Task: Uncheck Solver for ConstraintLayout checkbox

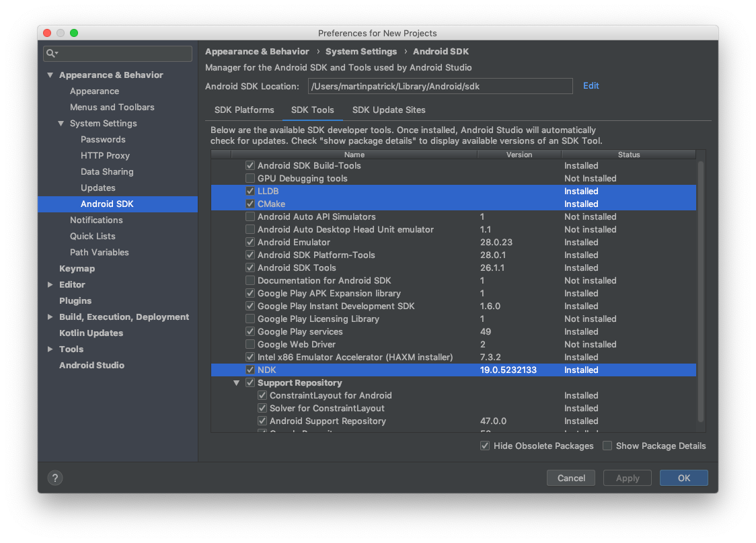Action: (x=262, y=408)
